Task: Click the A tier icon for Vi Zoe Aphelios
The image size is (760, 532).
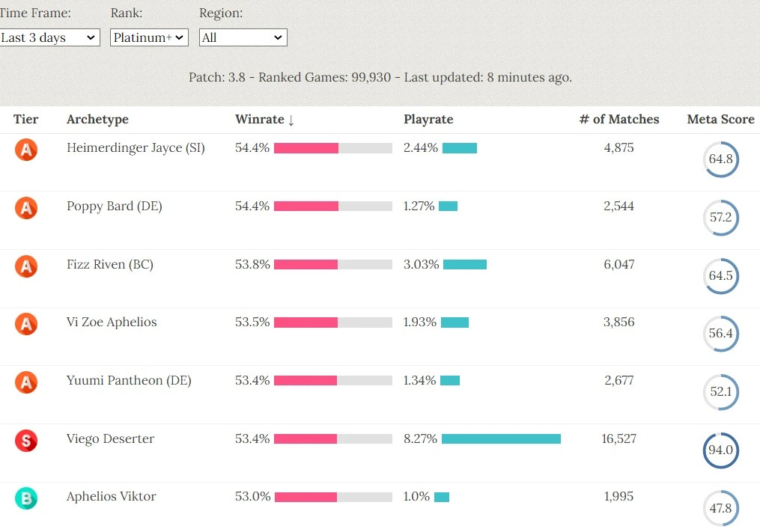Action: coord(26,324)
